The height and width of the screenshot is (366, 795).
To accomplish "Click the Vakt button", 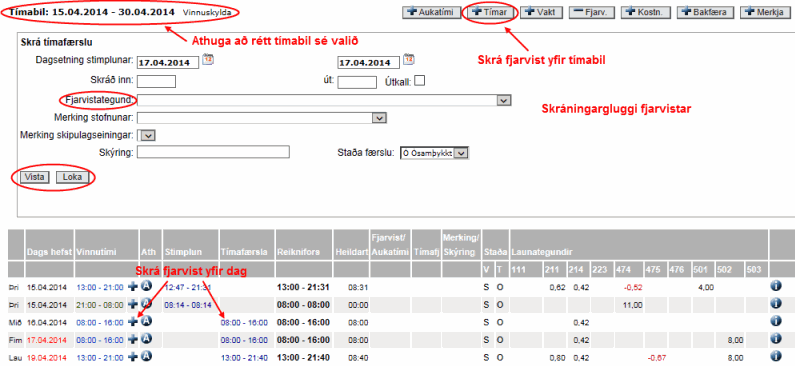I will pos(542,13).
